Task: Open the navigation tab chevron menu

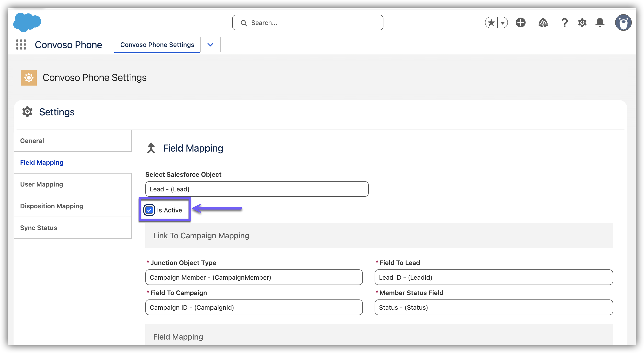Action: (x=210, y=45)
